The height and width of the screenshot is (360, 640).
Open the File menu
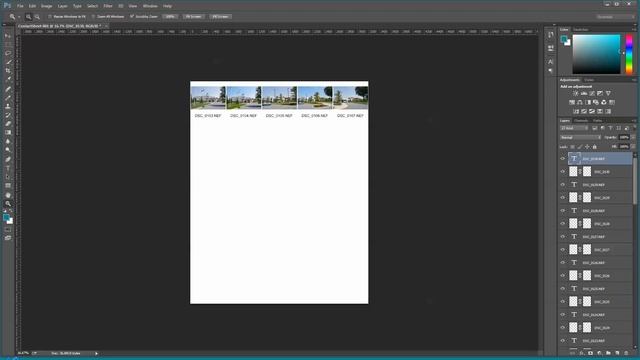pyautogui.click(x=20, y=6)
